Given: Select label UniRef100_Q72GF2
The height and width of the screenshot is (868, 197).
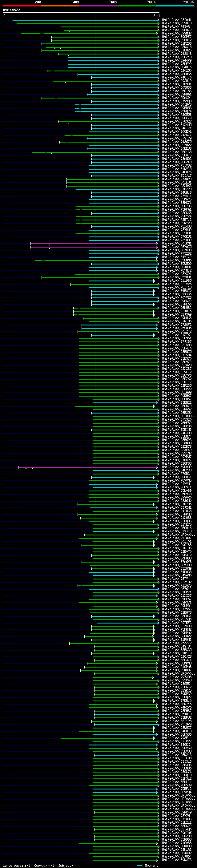Looking at the screenshot, I should [x=177, y=325].
